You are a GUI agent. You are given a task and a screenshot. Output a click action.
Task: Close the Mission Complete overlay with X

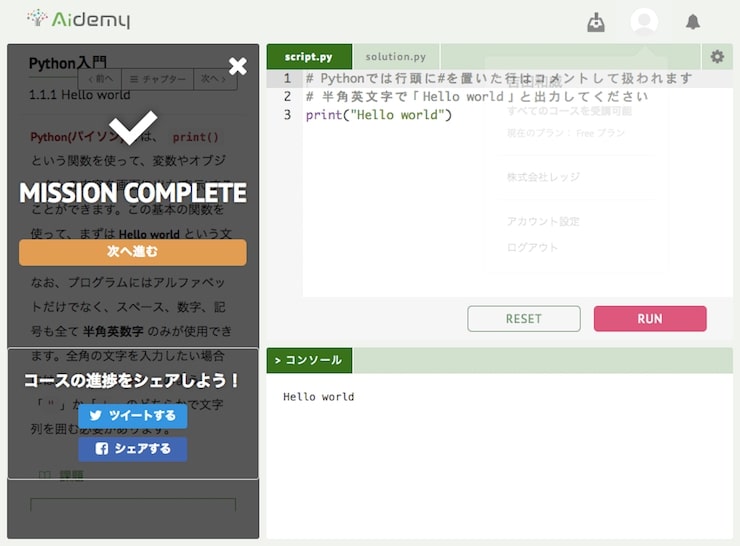point(237,66)
